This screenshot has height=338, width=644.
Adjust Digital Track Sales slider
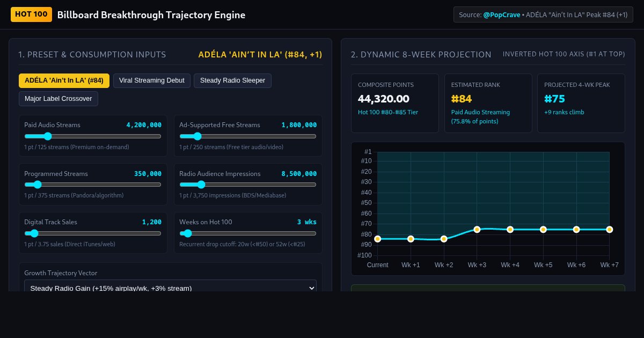pyautogui.click(x=93, y=233)
